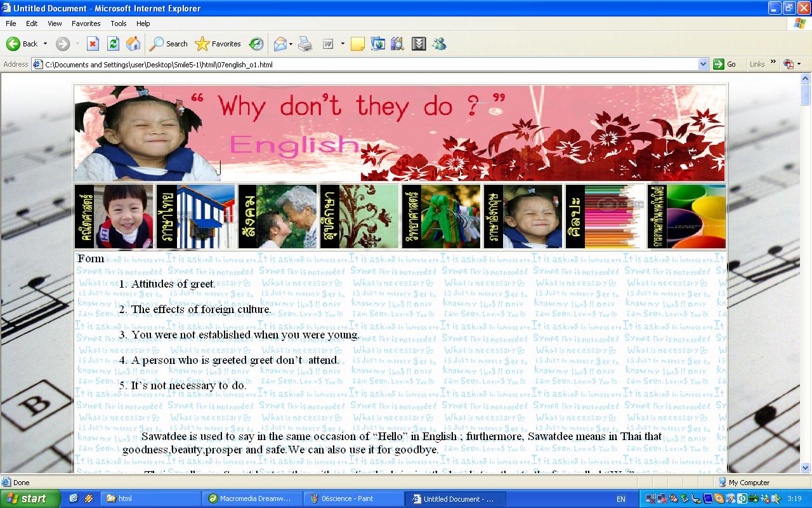Click the second quick launch icon
The height and width of the screenshot is (508, 812).
pyautogui.click(x=88, y=498)
